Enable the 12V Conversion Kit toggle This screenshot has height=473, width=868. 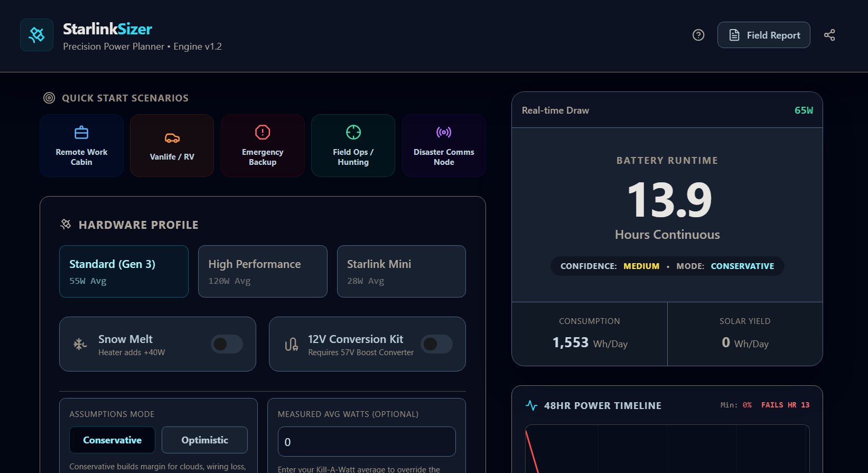pyautogui.click(x=436, y=344)
